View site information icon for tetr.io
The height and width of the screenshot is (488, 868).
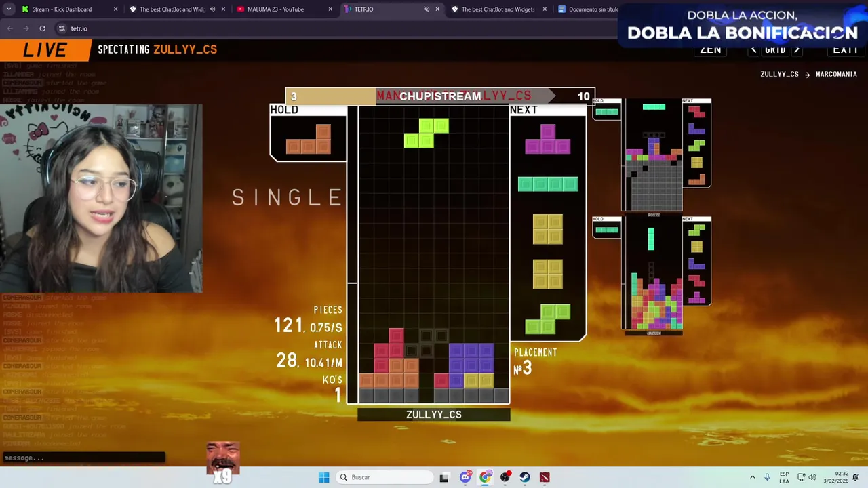[x=62, y=28]
